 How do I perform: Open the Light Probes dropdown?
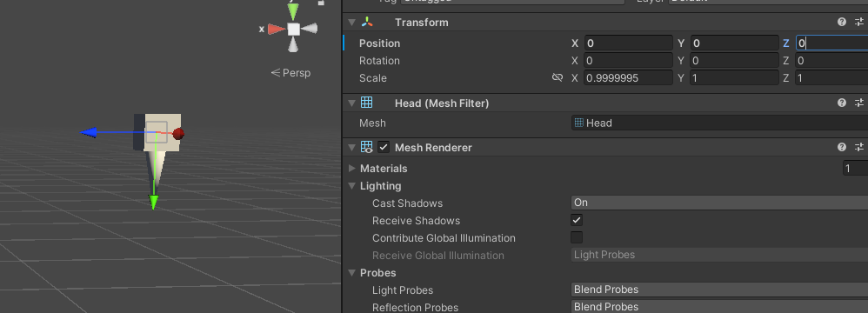point(719,290)
